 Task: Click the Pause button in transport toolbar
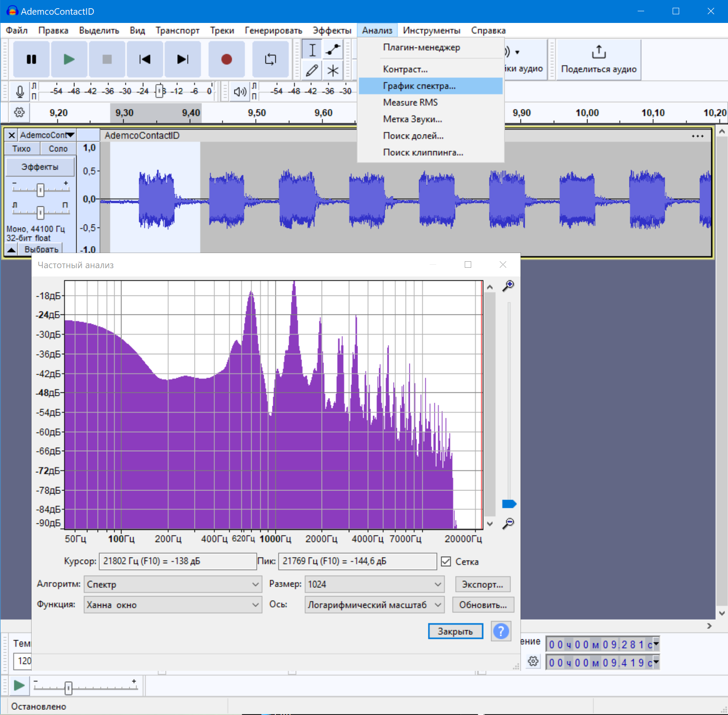click(x=31, y=59)
